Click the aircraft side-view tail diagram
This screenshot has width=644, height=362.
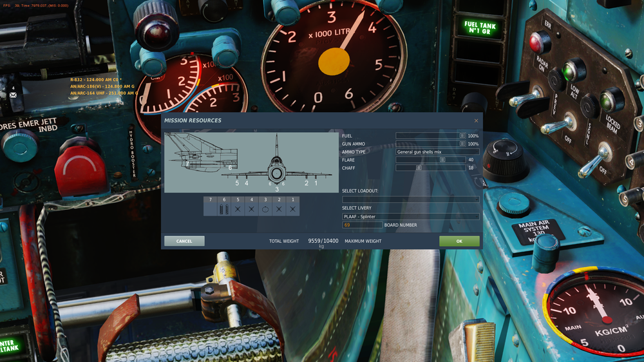coord(201,153)
